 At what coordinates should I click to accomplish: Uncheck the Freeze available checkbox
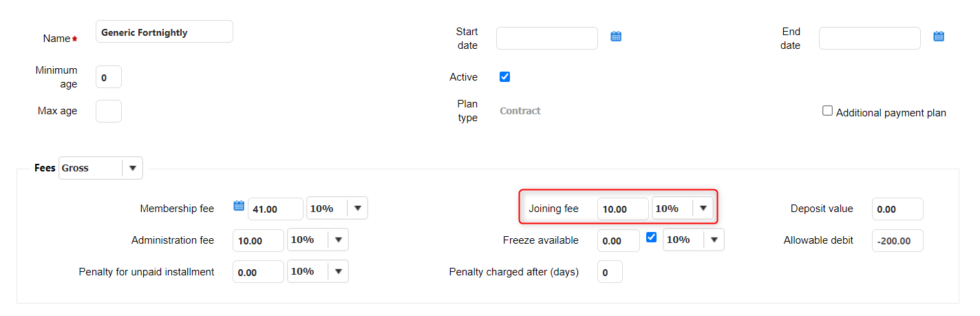click(x=651, y=238)
